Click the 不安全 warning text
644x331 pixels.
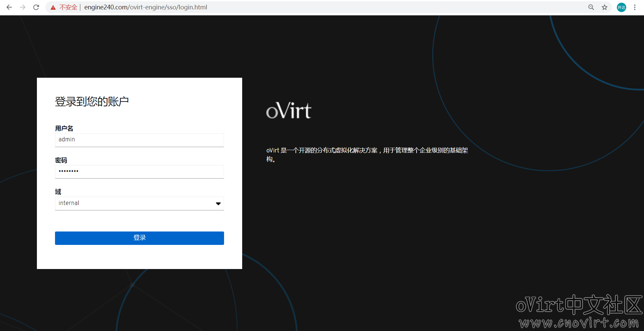(x=68, y=7)
